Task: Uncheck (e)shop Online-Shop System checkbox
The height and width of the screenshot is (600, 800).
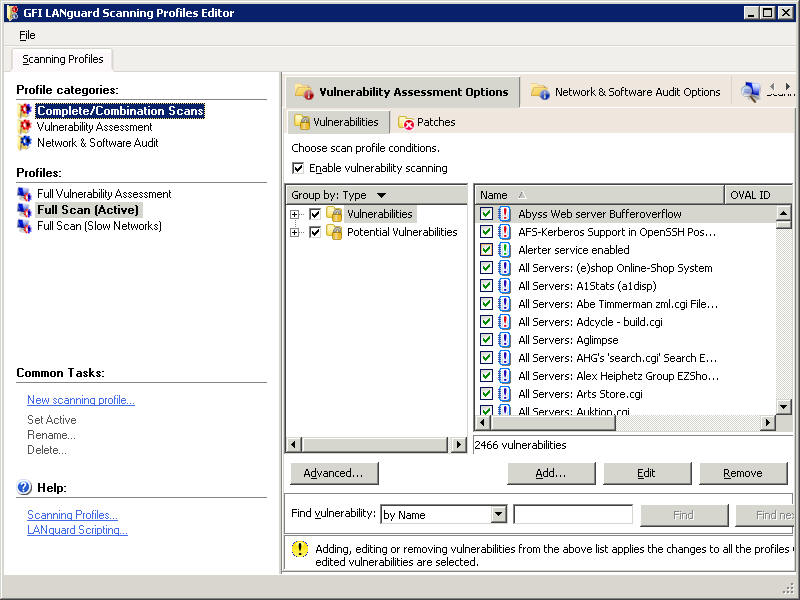Action: point(486,268)
